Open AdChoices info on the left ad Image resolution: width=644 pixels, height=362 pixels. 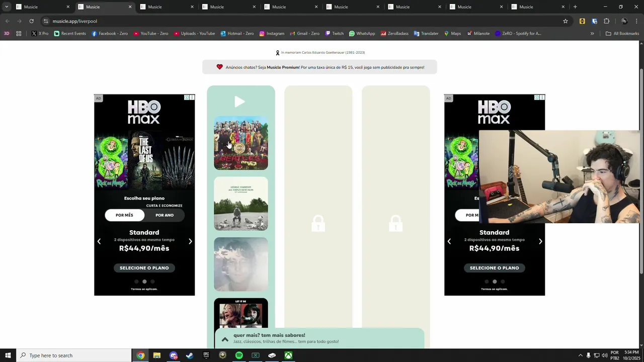coord(186,98)
